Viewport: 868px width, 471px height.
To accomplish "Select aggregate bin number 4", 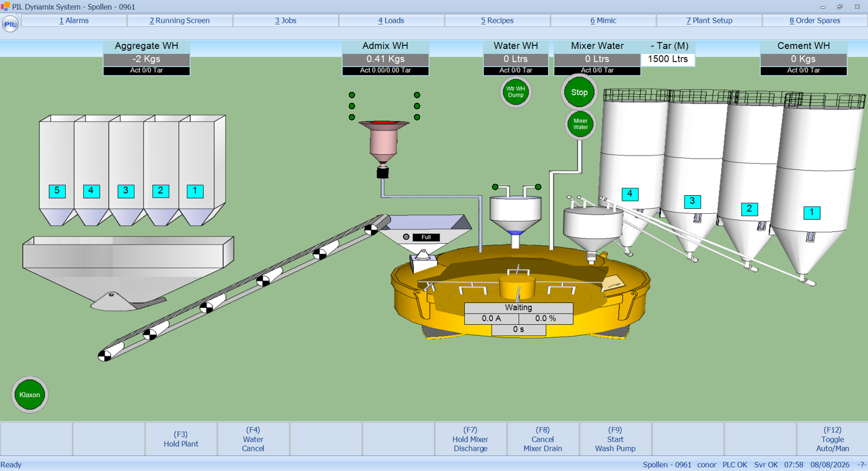I will pos(91,190).
